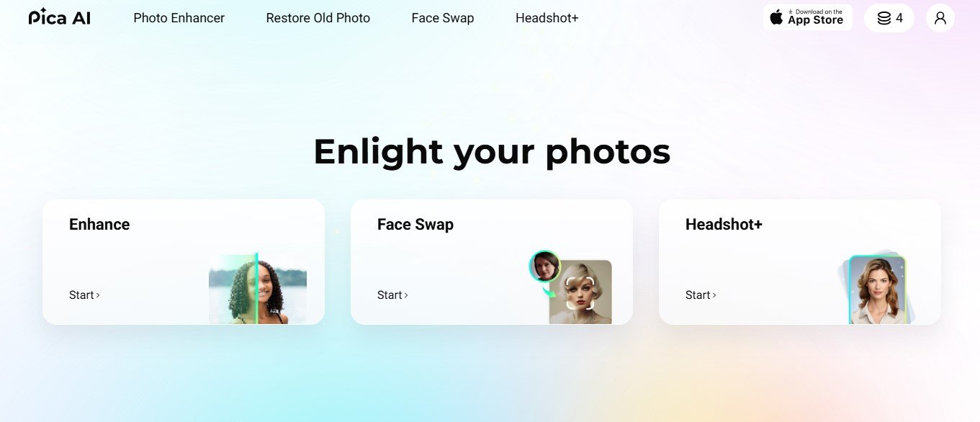This screenshot has width=980, height=422.
Task: Click the Download on the App Store button
Action: tap(808, 18)
